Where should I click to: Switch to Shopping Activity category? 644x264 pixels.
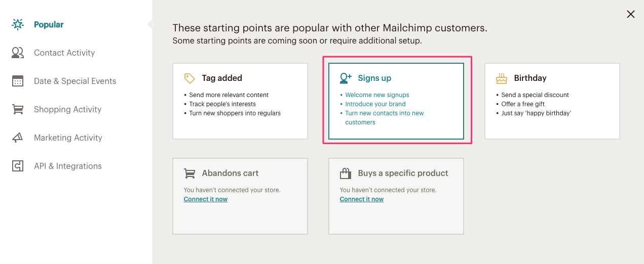point(67,109)
